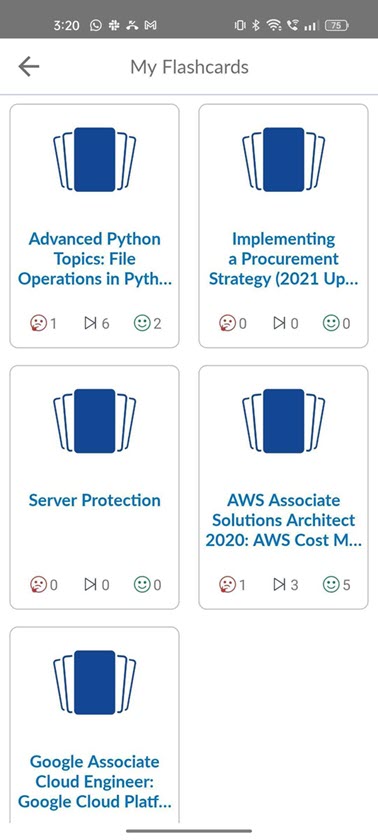Tap the AWS Associate Solutions Architect deck icon

click(284, 421)
